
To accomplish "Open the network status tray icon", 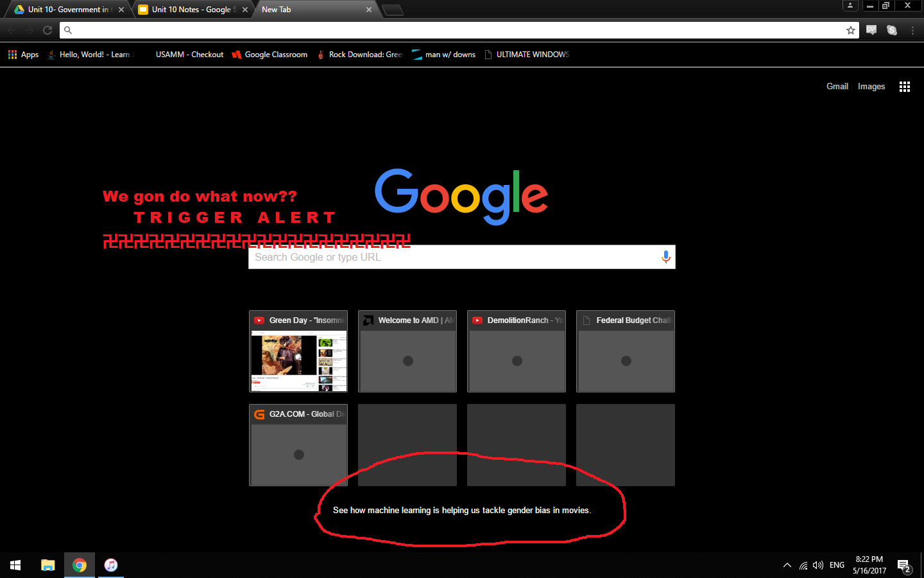I will tap(803, 565).
